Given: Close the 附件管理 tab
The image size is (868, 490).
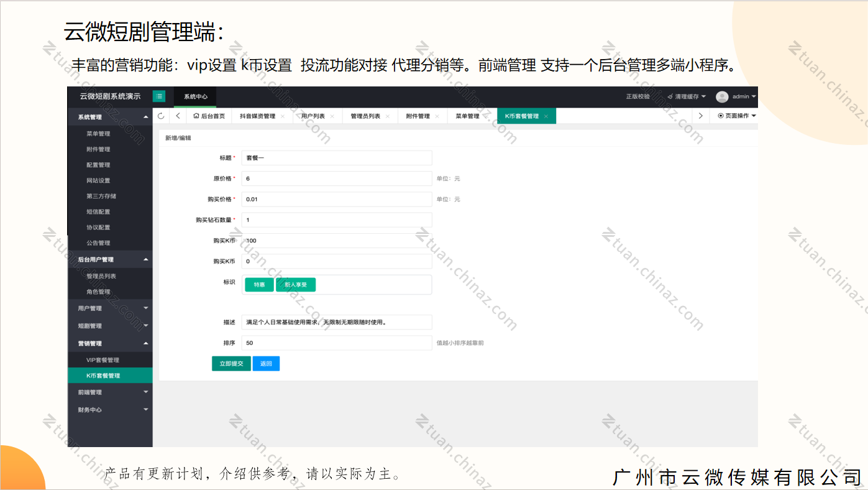Looking at the screenshot, I should pos(437,116).
